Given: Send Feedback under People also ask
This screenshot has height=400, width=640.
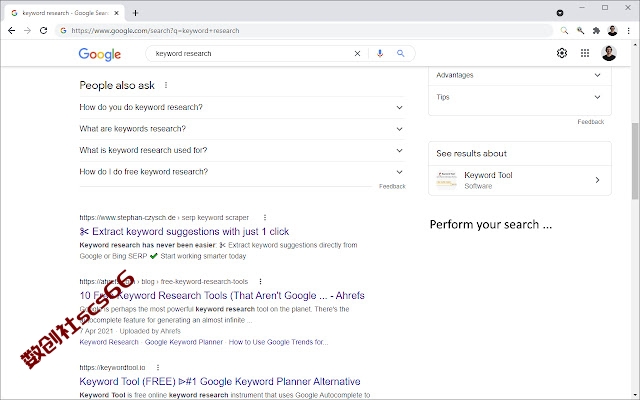Looking at the screenshot, I should pos(392,186).
